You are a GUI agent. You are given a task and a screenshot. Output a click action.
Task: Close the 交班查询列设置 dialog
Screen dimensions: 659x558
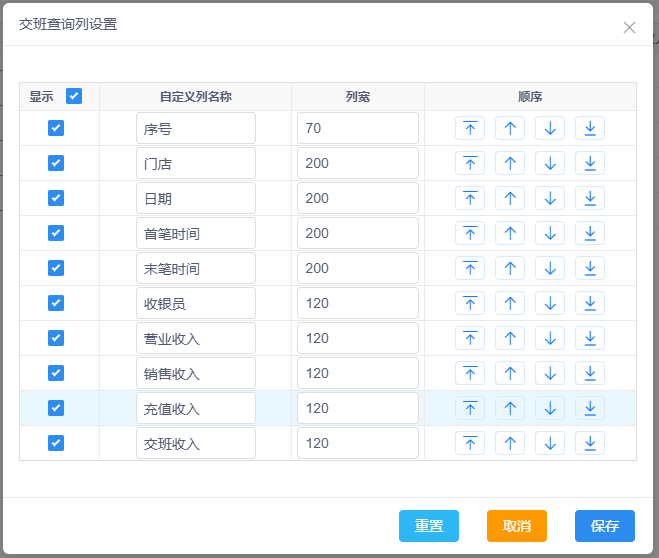click(x=629, y=27)
